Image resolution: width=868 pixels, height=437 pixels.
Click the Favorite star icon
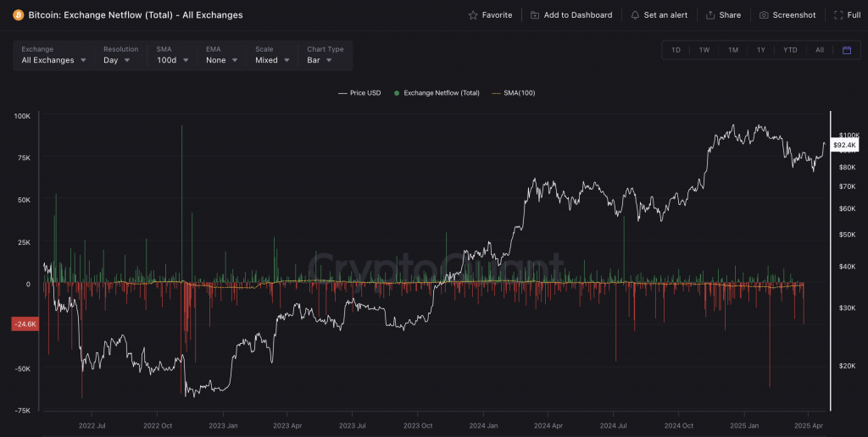point(473,15)
